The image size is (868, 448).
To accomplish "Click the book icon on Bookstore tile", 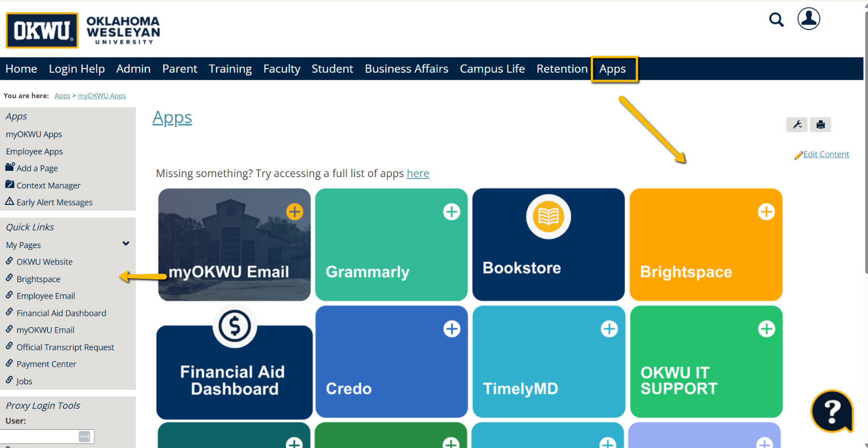I will pos(548,216).
